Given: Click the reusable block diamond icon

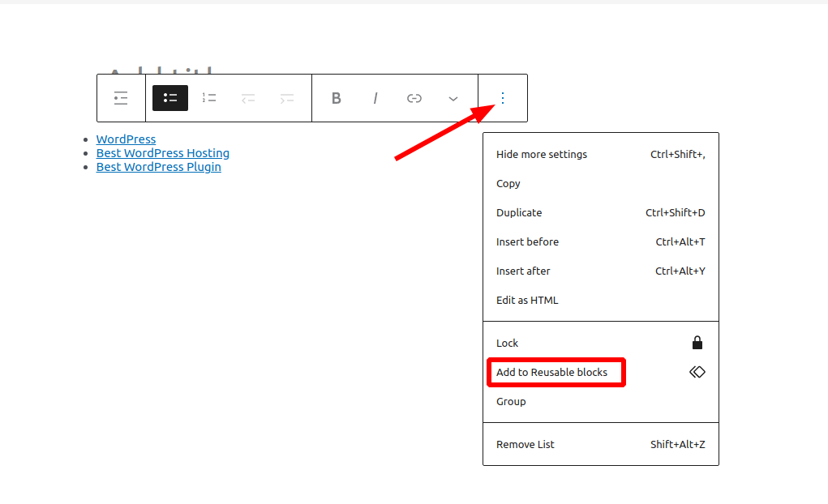Looking at the screenshot, I should (x=697, y=372).
